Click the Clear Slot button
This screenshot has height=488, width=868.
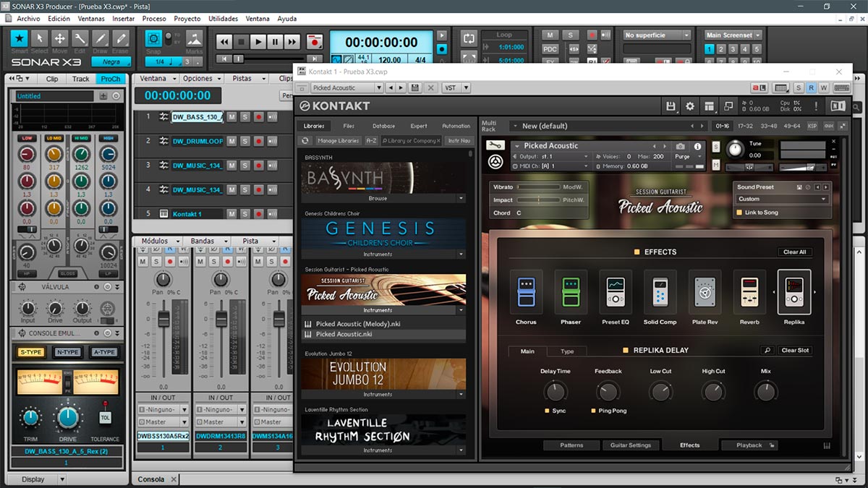click(794, 351)
